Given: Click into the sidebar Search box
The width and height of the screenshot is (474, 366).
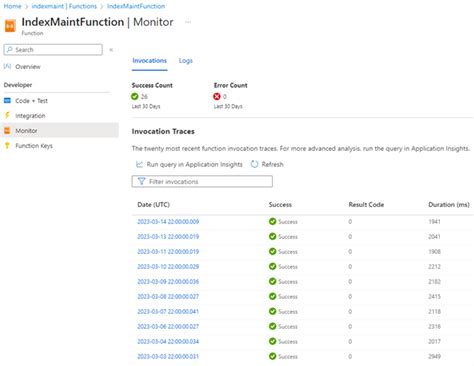Looking at the screenshot, I should coord(53,50).
